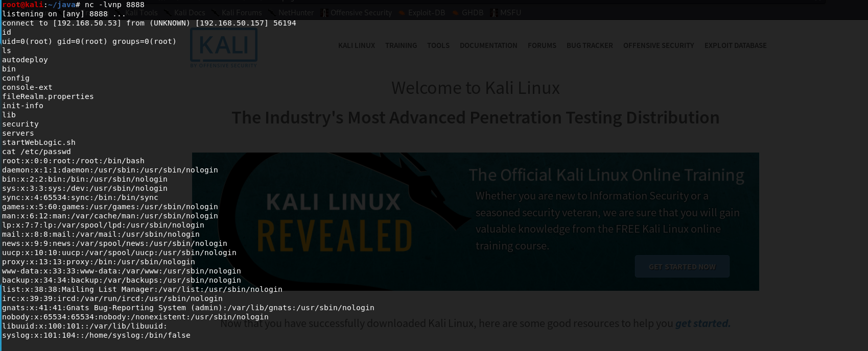Image resolution: width=868 pixels, height=351 pixels.
Task: Click the Kali logo on webpage
Action: tap(224, 47)
